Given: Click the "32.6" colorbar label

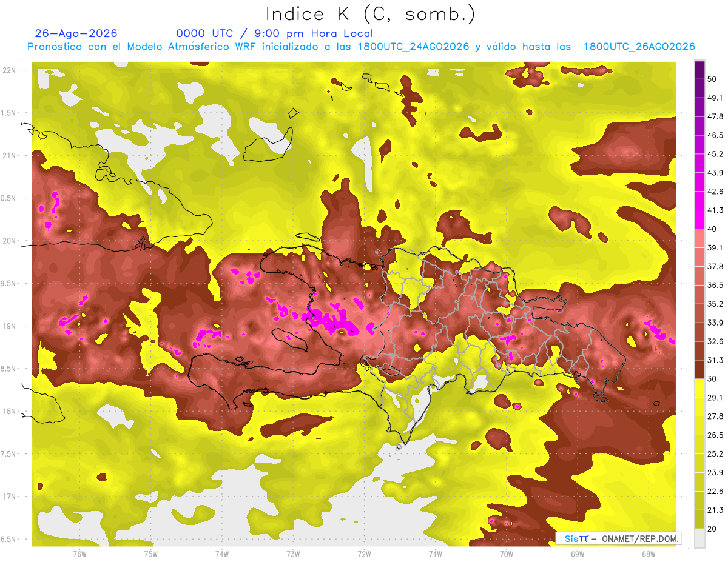Looking at the screenshot, I should click(x=715, y=341).
